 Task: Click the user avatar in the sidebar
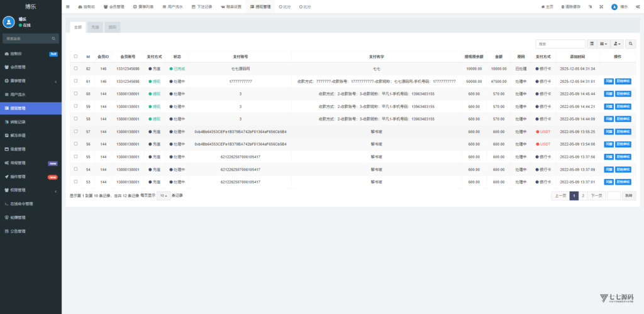(9, 22)
